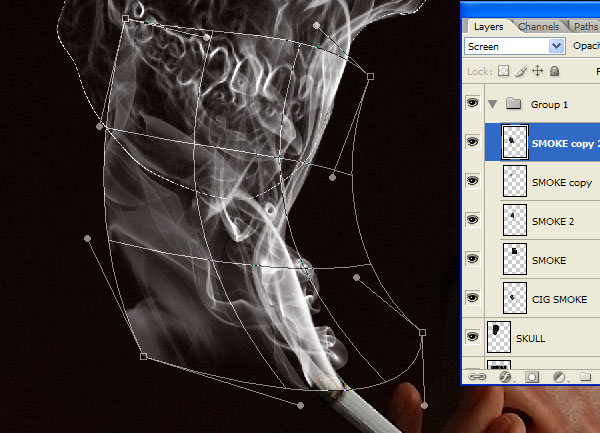This screenshot has height=433, width=600.
Task: Add a layer mask using the mask icon
Action: click(x=532, y=377)
